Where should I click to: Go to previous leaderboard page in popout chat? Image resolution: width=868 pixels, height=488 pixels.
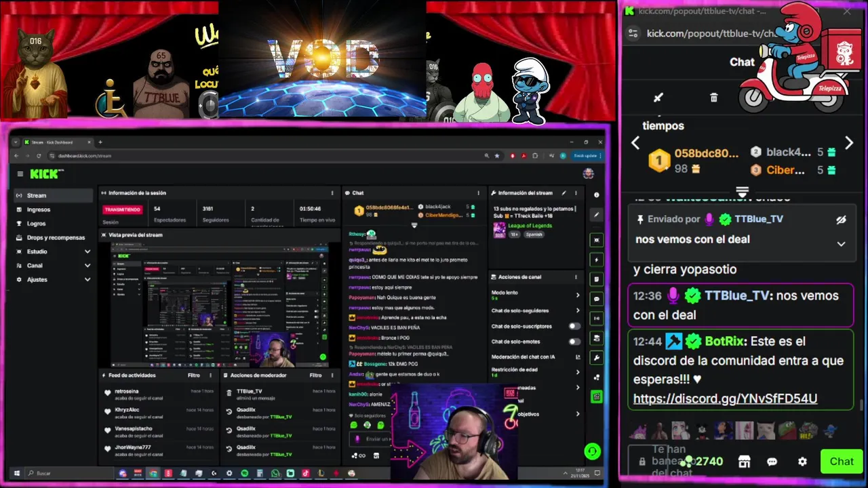[x=635, y=143]
